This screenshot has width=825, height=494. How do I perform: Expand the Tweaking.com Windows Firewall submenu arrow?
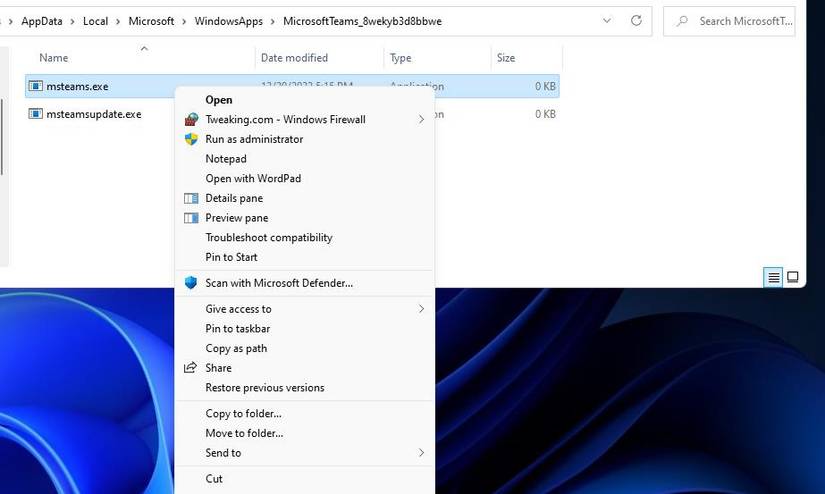[x=421, y=119]
